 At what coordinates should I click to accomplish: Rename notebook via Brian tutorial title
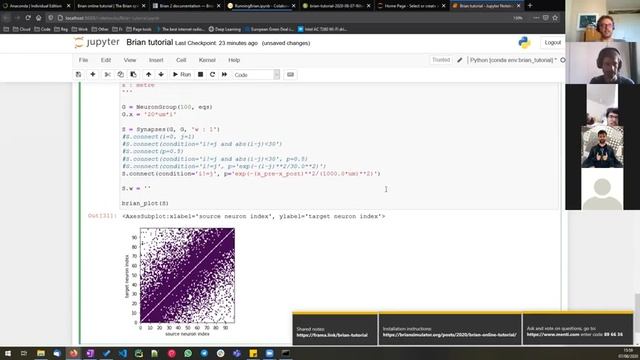click(x=149, y=42)
